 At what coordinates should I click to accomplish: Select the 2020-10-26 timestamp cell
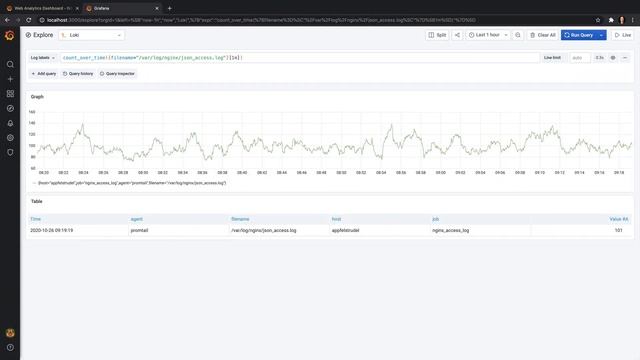(79, 231)
